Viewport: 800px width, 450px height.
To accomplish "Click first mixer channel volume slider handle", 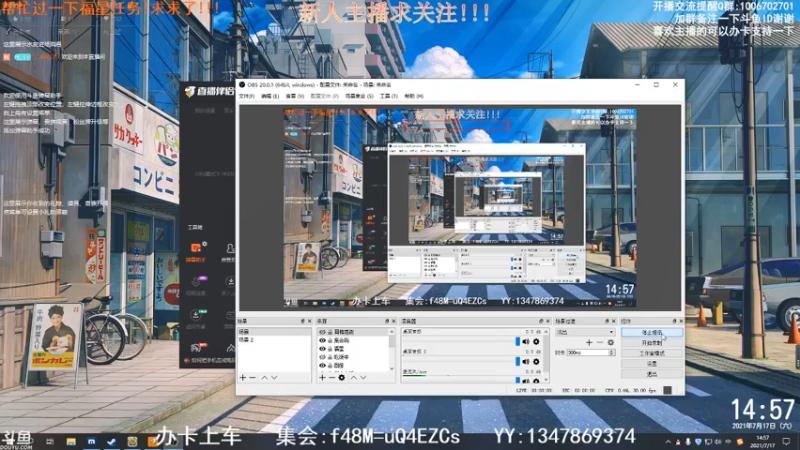I will pyautogui.click(x=518, y=342).
